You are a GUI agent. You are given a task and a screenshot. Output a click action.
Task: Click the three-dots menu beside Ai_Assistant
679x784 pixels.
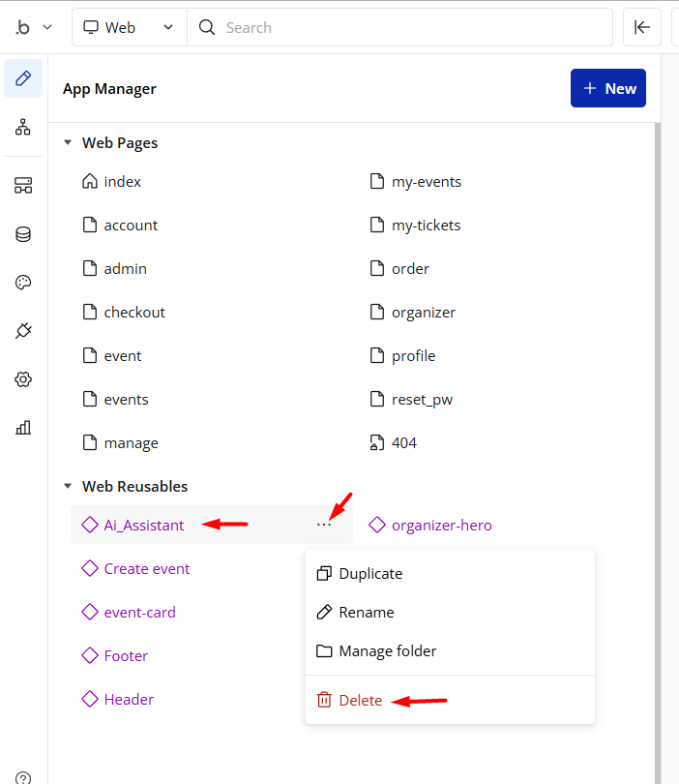[x=323, y=525]
